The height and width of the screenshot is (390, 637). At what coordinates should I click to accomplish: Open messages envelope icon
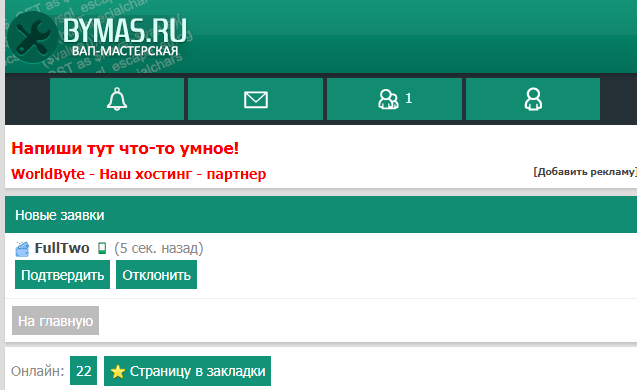[x=256, y=99]
